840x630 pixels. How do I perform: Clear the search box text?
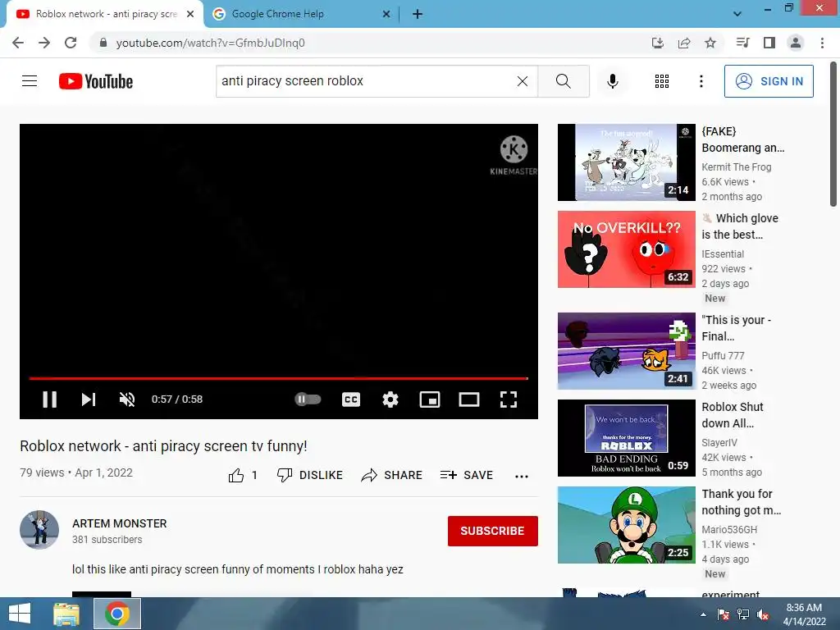click(523, 81)
